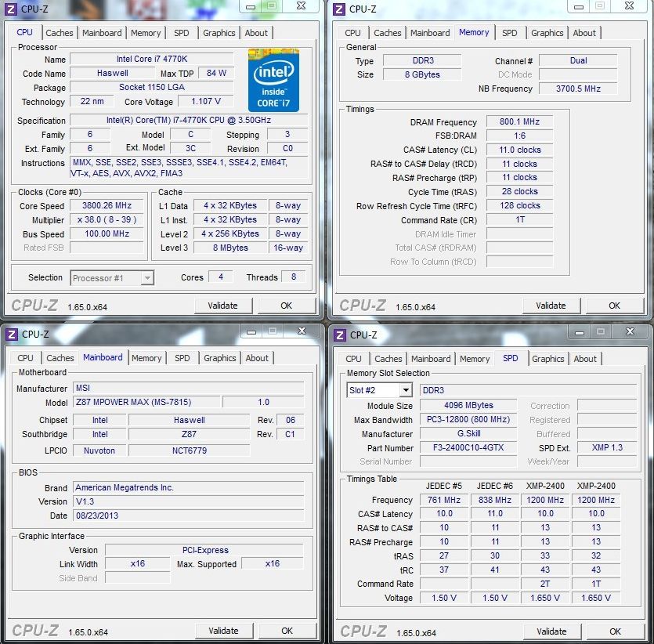The image size is (654, 644).
Task: Switch to the Graphics tab in the Memory window
Action: (547, 33)
